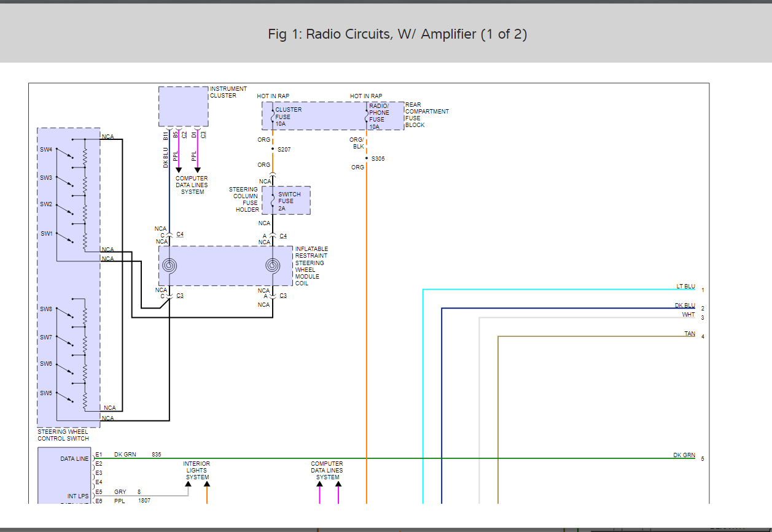Click the S207 splice point

coord(273,150)
